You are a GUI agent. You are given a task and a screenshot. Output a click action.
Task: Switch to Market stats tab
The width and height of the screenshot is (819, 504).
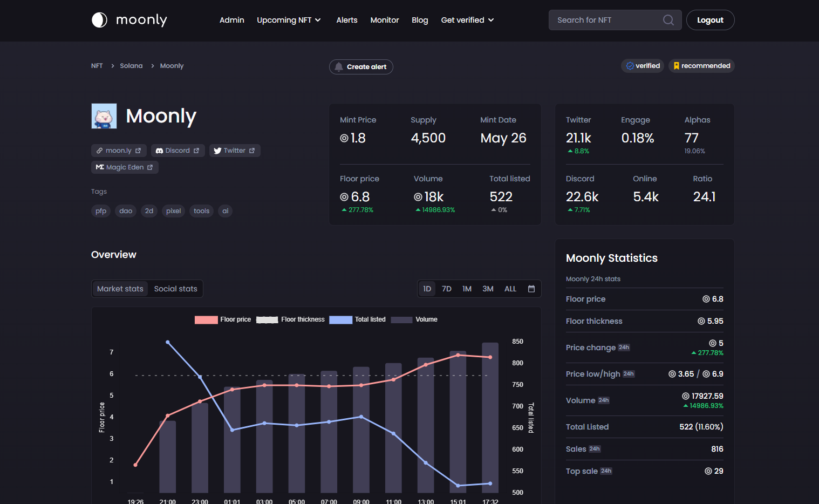120,289
